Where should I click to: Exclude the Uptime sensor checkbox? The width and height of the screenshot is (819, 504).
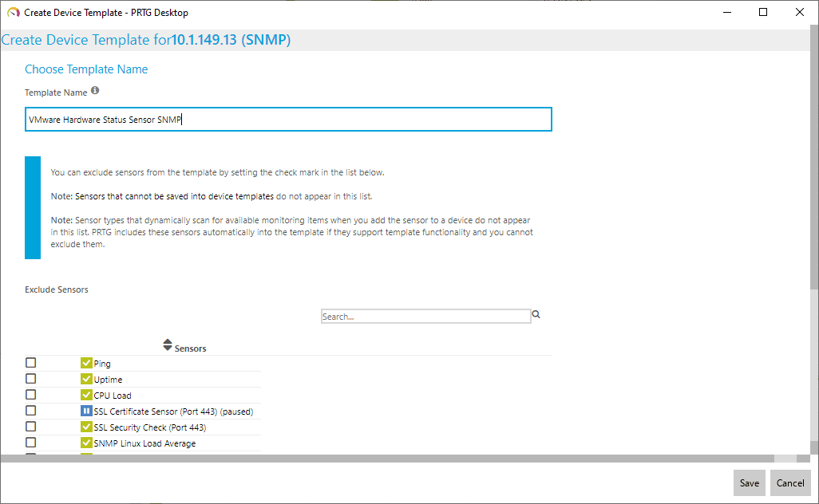[x=31, y=379]
